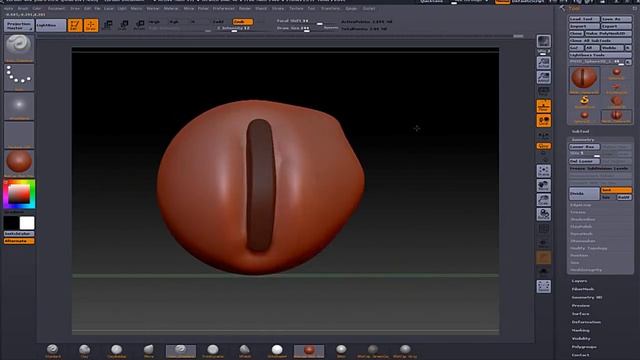Pick the ClayBuildup brush in bottom shelf
Image resolution: width=640 pixels, height=360 pixels.
pos(116,351)
